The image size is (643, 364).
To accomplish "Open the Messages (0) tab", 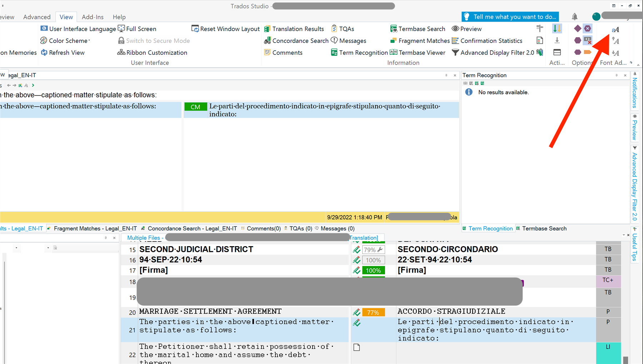I will point(335,229).
